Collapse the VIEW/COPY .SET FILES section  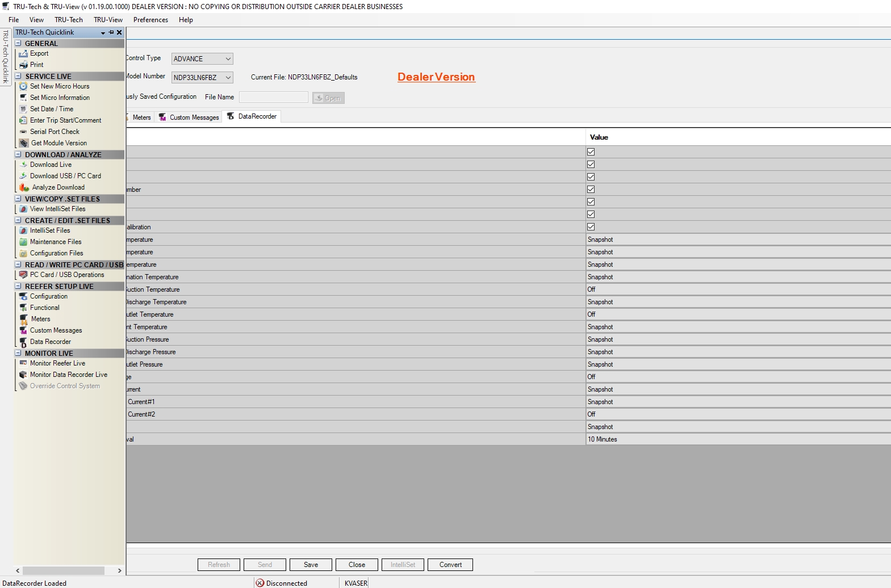click(x=18, y=199)
